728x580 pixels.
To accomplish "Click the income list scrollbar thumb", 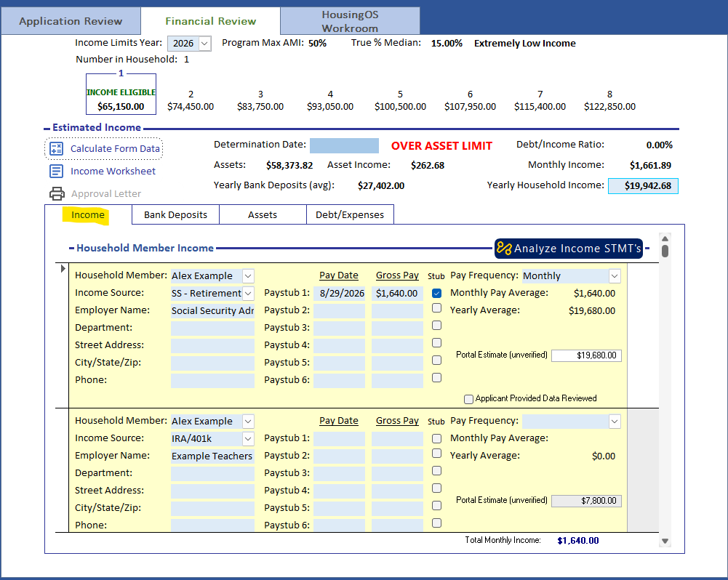I will pos(665,251).
